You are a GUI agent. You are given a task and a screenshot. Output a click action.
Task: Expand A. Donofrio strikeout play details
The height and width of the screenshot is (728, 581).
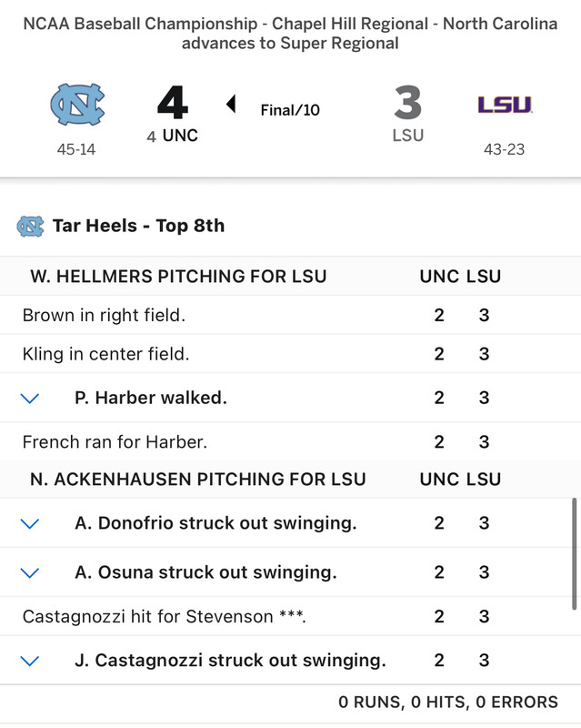pos(30,523)
